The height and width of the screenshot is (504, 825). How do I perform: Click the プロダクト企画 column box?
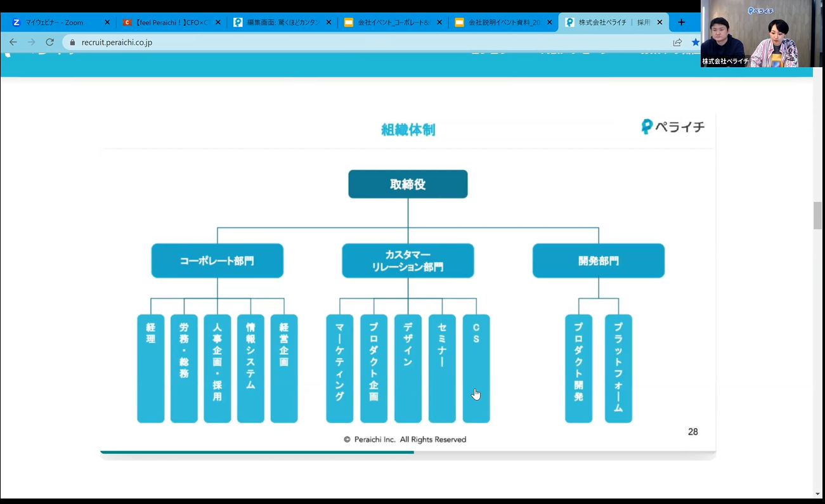pyautogui.click(x=374, y=368)
